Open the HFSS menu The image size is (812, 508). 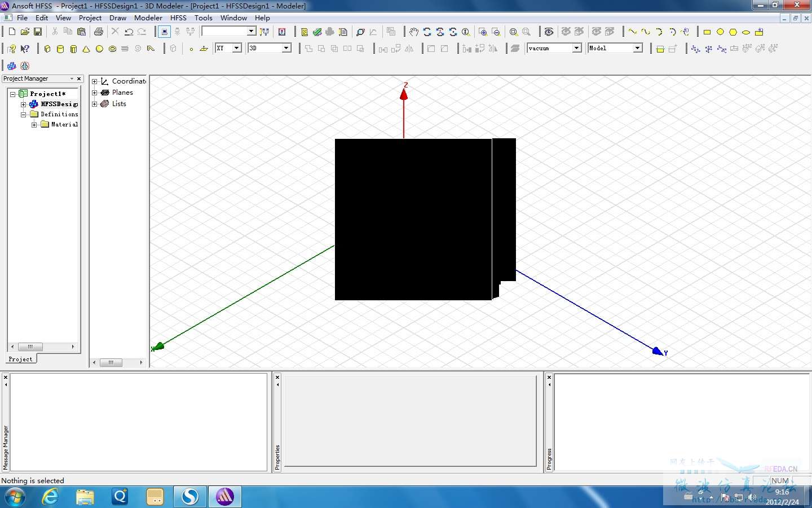coord(178,18)
